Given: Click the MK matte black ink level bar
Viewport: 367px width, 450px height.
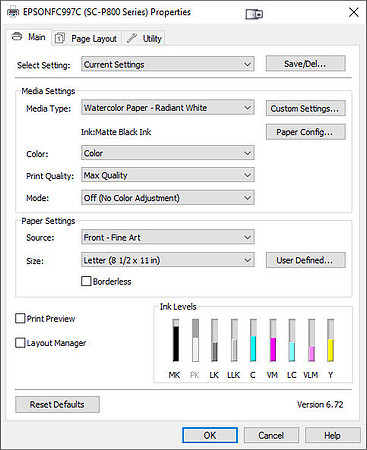Looking at the screenshot, I should (176, 340).
